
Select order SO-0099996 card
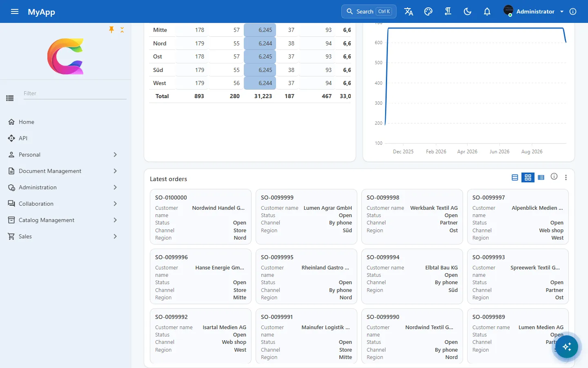point(200,276)
